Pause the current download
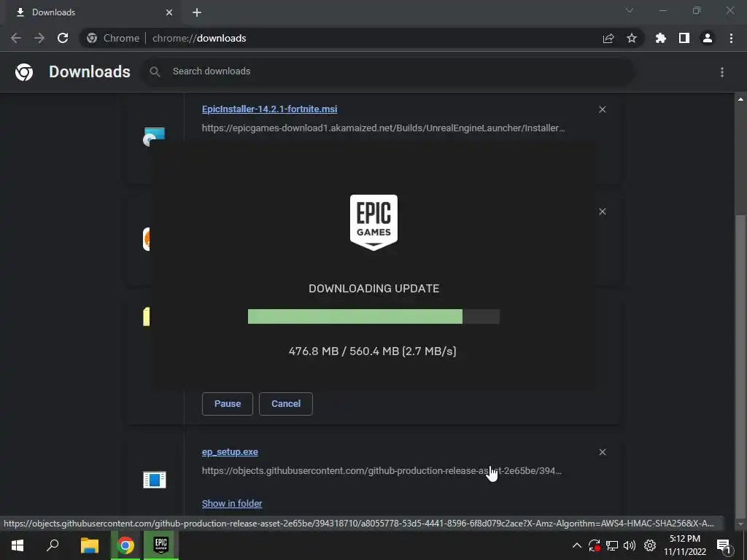 coord(228,404)
